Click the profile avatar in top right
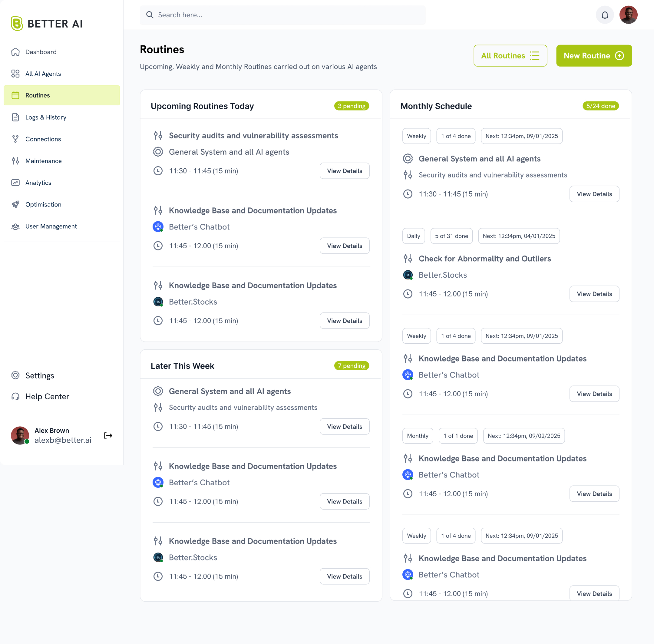Viewport: 654px width, 644px height. (628, 15)
